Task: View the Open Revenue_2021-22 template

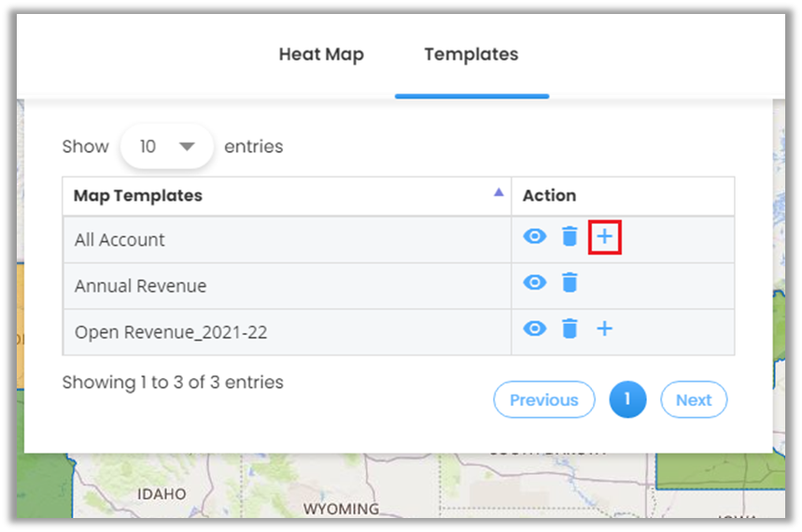Action: (x=534, y=329)
